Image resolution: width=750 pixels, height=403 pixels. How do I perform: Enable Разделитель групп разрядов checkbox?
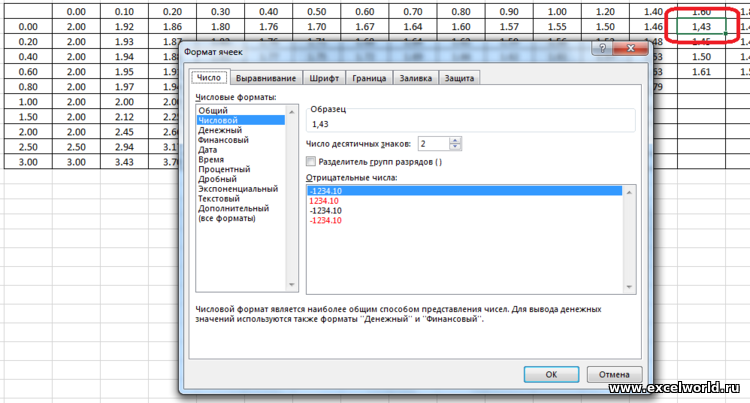(x=310, y=161)
